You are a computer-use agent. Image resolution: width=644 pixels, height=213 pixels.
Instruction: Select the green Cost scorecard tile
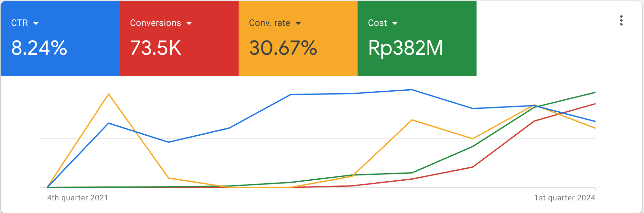coord(417,39)
